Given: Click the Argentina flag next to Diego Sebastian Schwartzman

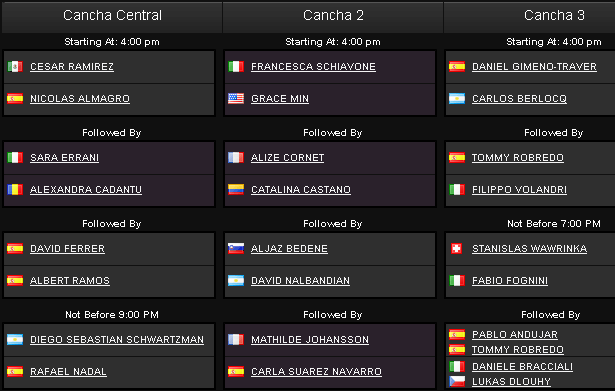Looking at the screenshot, I should (x=15, y=339).
